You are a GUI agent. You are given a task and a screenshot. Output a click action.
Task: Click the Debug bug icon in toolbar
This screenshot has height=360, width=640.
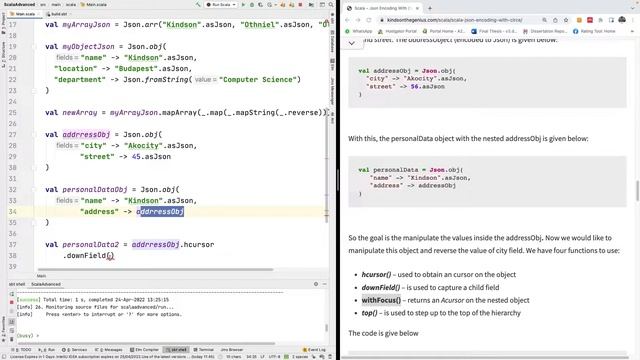click(x=252, y=4)
